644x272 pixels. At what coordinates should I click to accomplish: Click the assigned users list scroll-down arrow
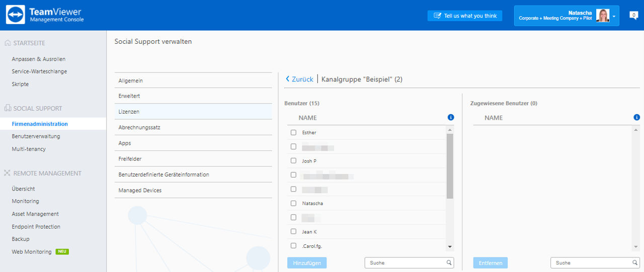636,247
